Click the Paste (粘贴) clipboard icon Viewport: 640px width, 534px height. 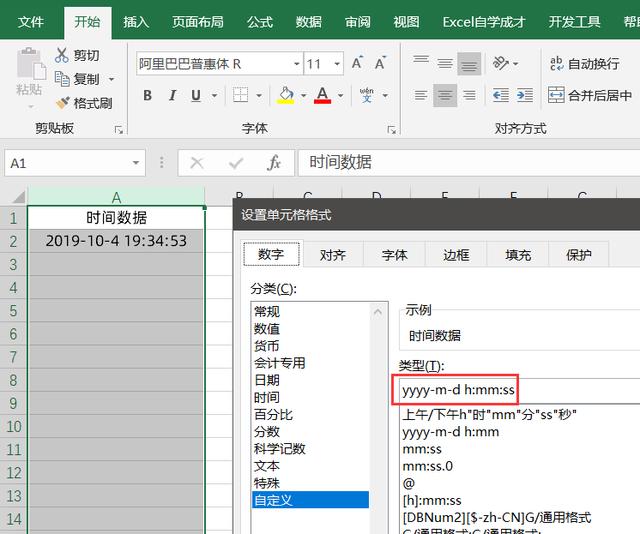[31, 63]
